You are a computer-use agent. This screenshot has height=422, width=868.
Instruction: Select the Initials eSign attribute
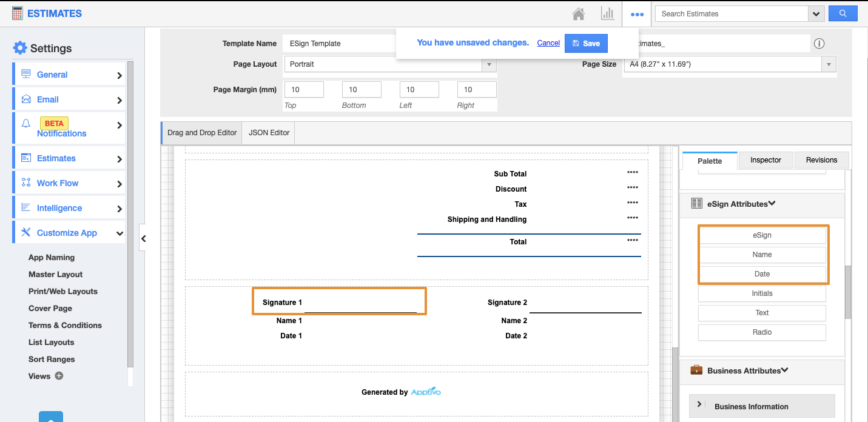[x=762, y=293]
